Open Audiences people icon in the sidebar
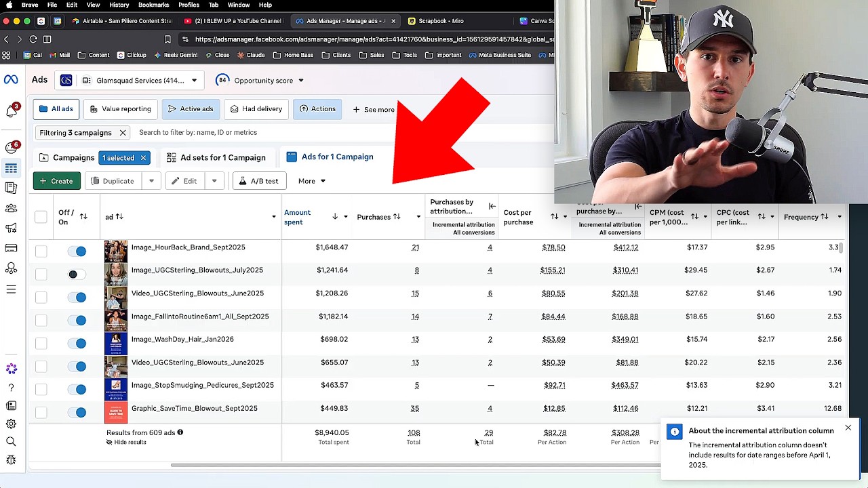Image resolution: width=868 pixels, height=488 pixels. [11, 208]
